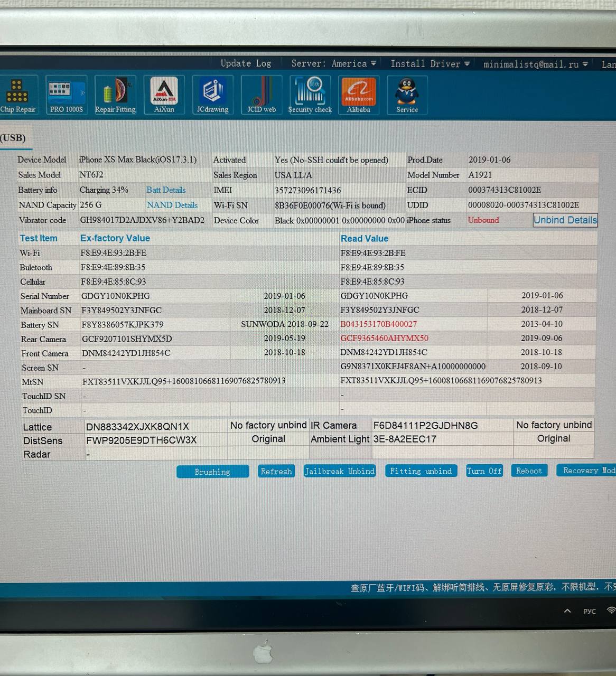
Task: Select ex-factory Mainboard SN F3Y849502Y3JNFGC
Action: point(122,310)
